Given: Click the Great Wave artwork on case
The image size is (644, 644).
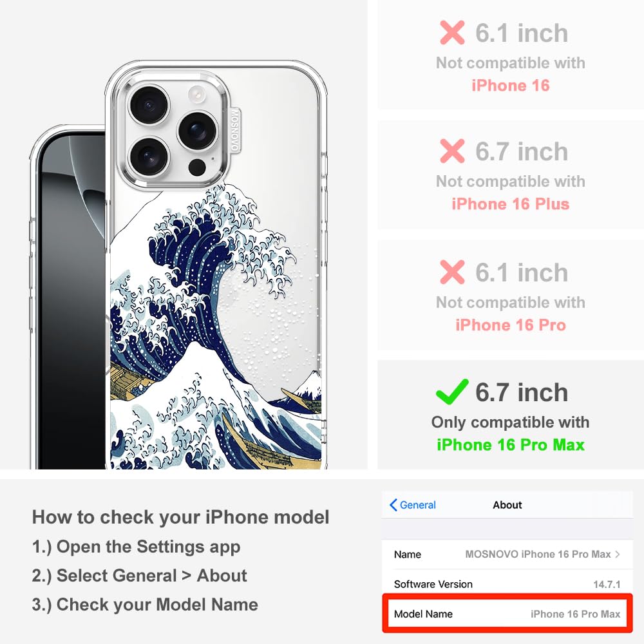Looking at the screenshot, I should (x=216, y=328).
